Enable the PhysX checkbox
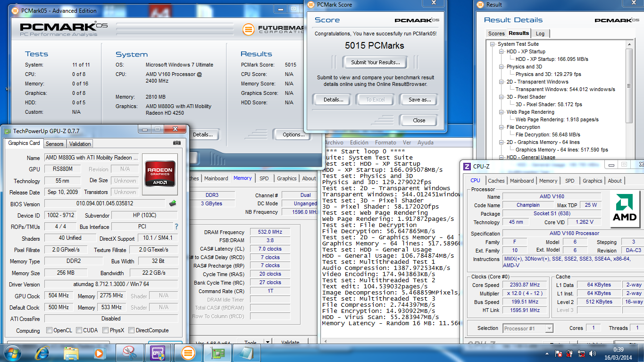The width and height of the screenshot is (644, 362). tap(105, 330)
